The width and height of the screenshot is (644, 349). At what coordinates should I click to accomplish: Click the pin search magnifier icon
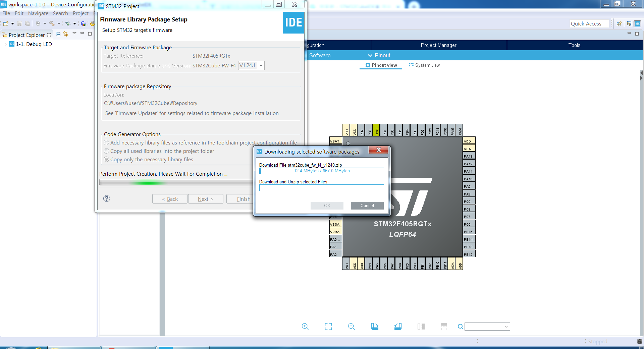coord(461,327)
